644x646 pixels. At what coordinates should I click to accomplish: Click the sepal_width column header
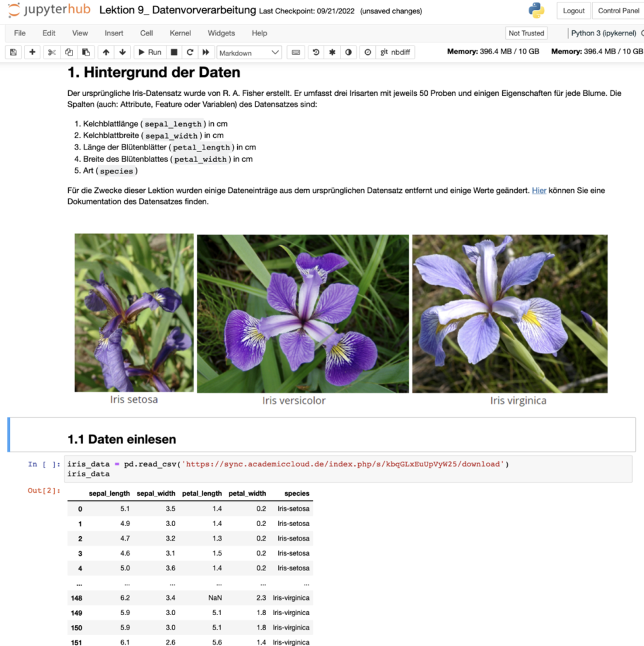(156, 493)
